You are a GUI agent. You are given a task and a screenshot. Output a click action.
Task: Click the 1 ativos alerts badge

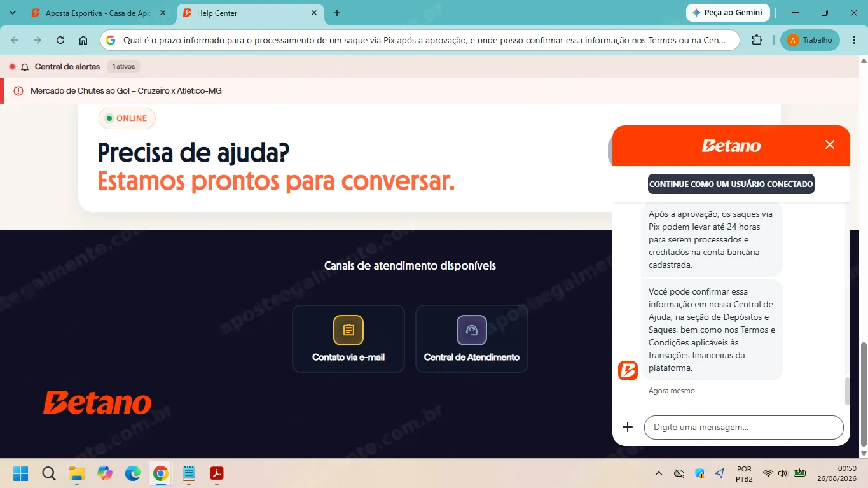coord(123,67)
